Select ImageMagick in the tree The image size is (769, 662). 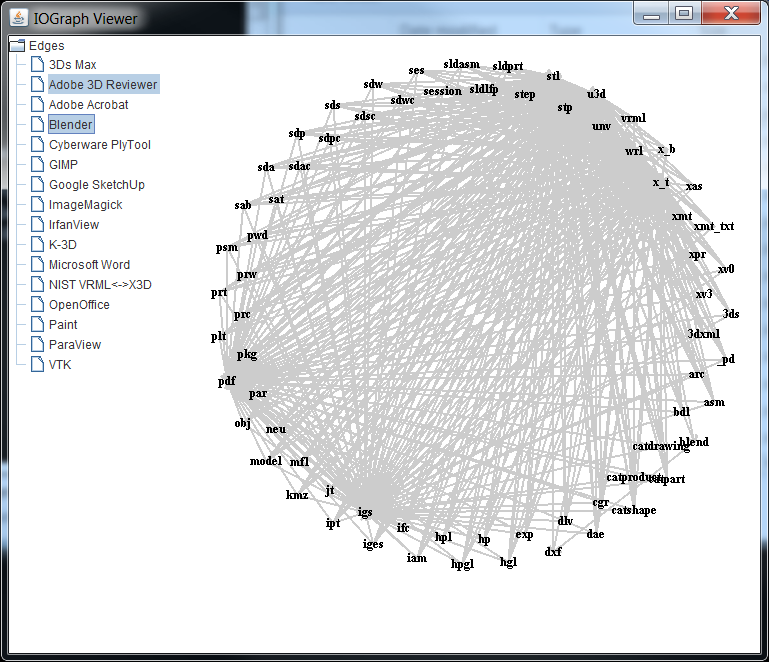(x=85, y=204)
